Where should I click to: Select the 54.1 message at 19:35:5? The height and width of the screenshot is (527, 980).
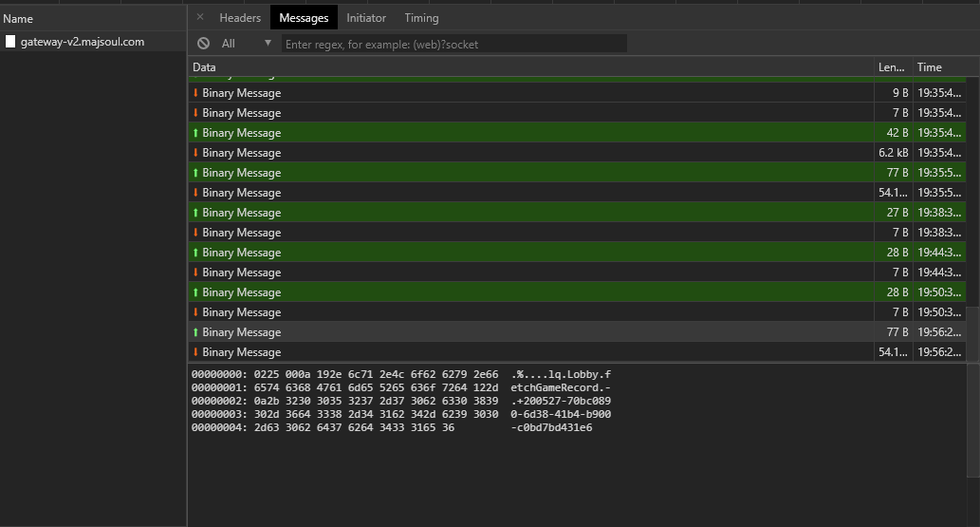click(x=577, y=193)
